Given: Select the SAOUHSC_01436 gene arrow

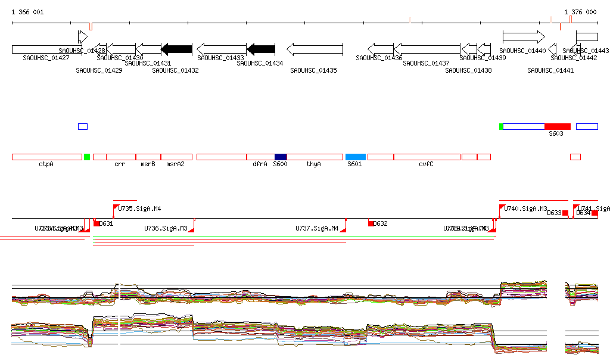Looking at the screenshot, I should [x=381, y=49].
